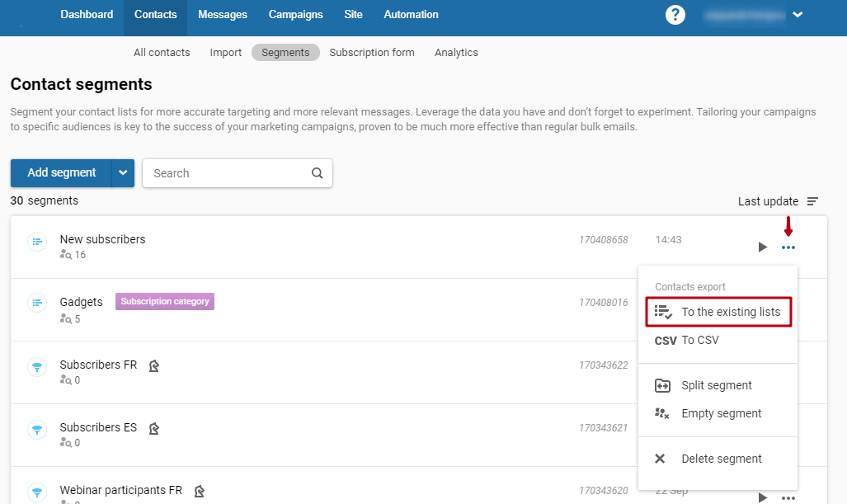This screenshot has width=847, height=504.
Task: Start campaign for New subscribers play icon
Action: pos(762,247)
